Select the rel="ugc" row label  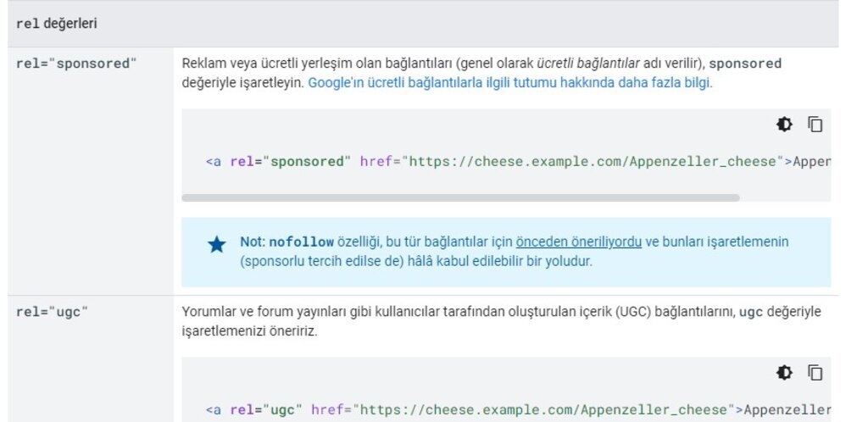click(53, 312)
